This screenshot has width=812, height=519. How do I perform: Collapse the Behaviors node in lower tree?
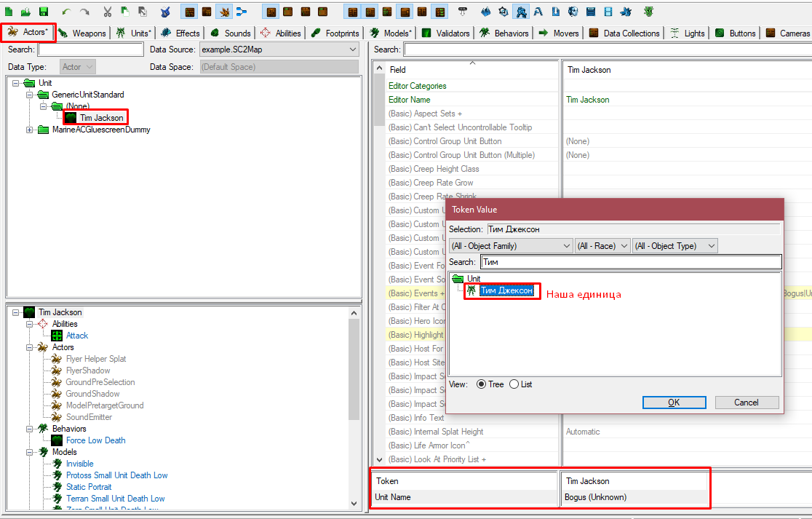click(x=30, y=429)
